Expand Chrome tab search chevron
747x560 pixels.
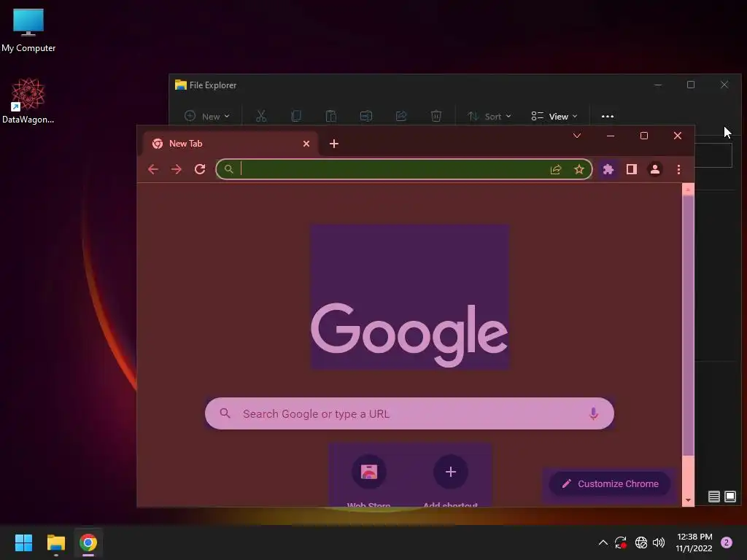point(577,136)
